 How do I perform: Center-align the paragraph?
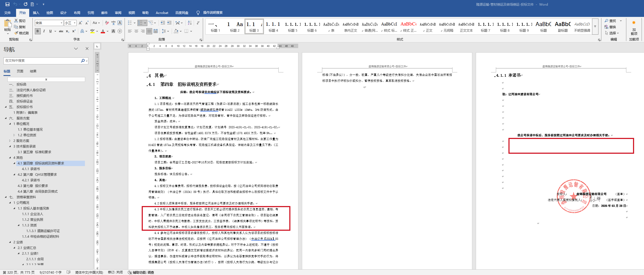coord(136,31)
